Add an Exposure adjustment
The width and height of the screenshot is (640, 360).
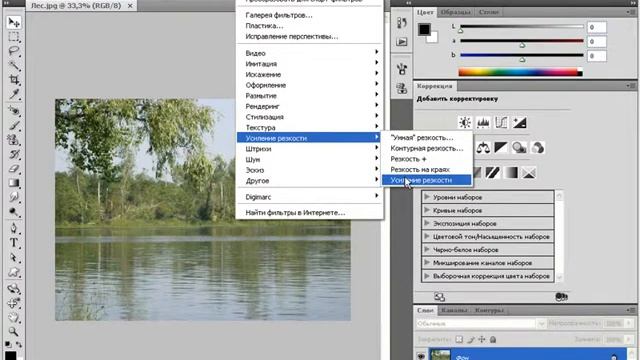(519, 122)
